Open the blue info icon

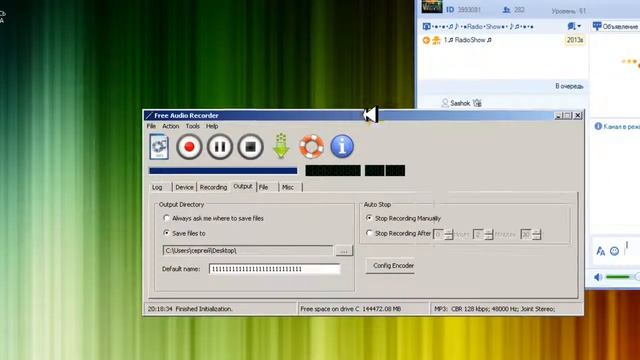tap(342, 146)
